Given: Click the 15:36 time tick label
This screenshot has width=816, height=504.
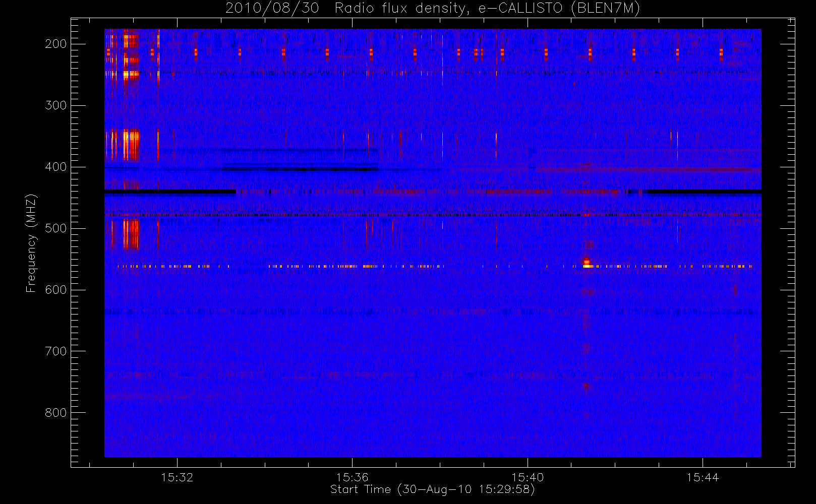Looking at the screenshot, I should pyautogui.click(x=352, y=477).
